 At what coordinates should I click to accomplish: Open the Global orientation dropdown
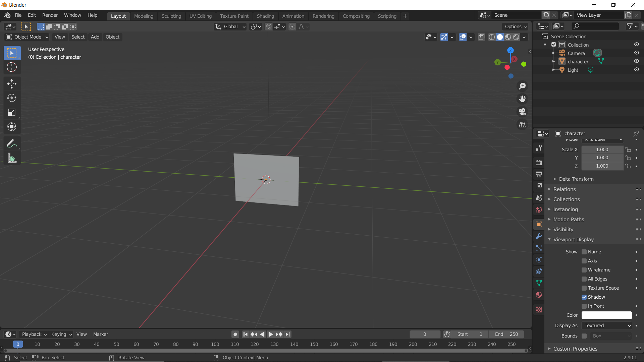230,26
